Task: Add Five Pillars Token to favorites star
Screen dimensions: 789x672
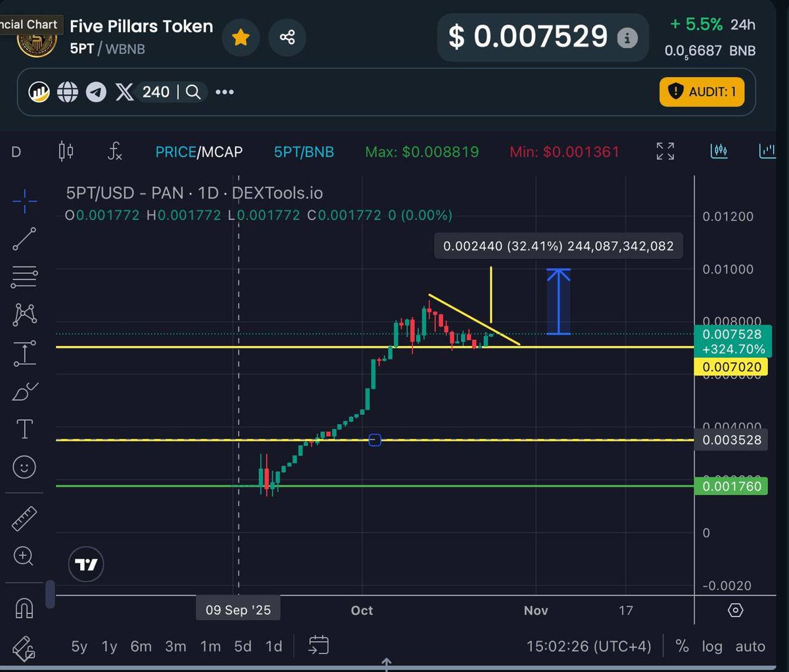Action: (x=241, y=37)
